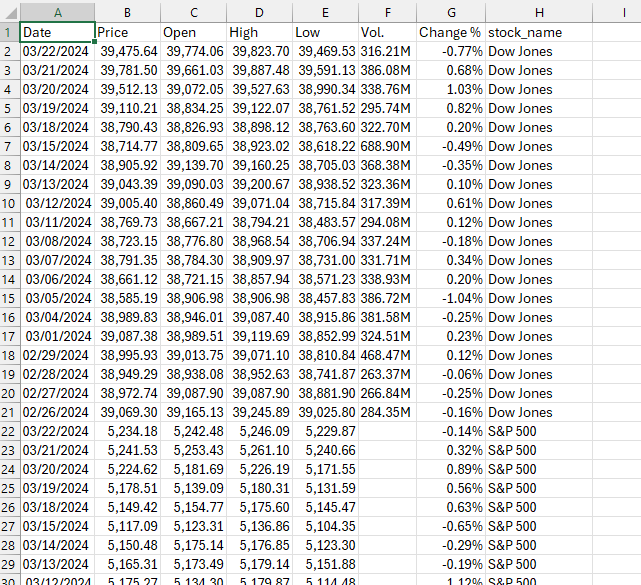The image size is (641, 585).
Task: Click the low cell 38,761.52
Action: tap(325, 108)
